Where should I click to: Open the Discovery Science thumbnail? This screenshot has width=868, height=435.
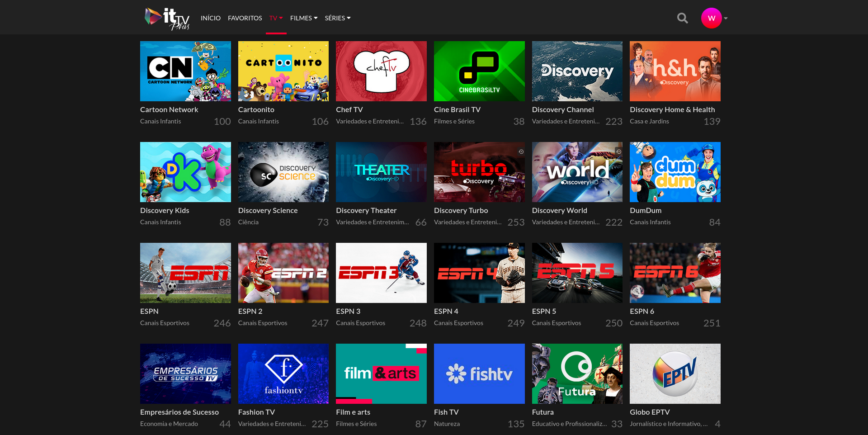point(283,172)
